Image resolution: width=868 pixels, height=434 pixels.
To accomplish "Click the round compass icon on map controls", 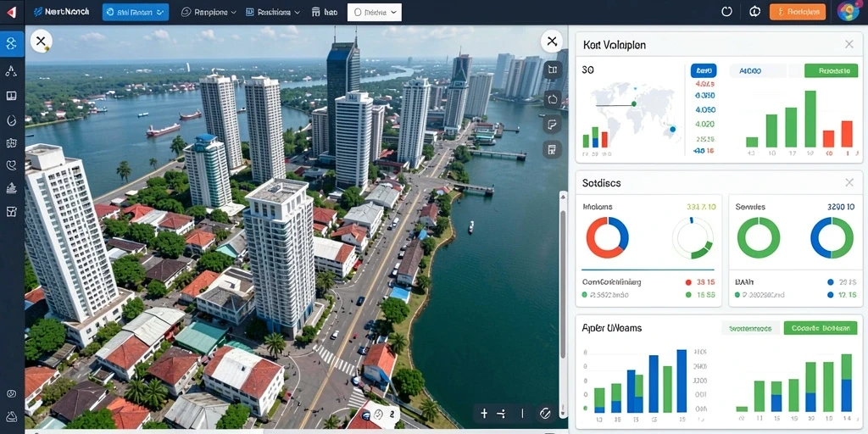I will click(545, 413).
